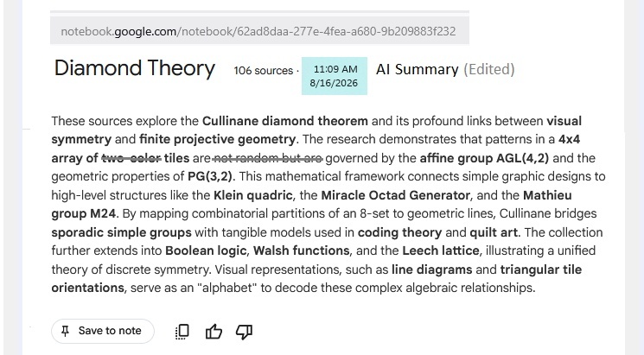Click the notebook URL address text
The width and height of the screenshot is (644, 355).
(x=258, y=31)
